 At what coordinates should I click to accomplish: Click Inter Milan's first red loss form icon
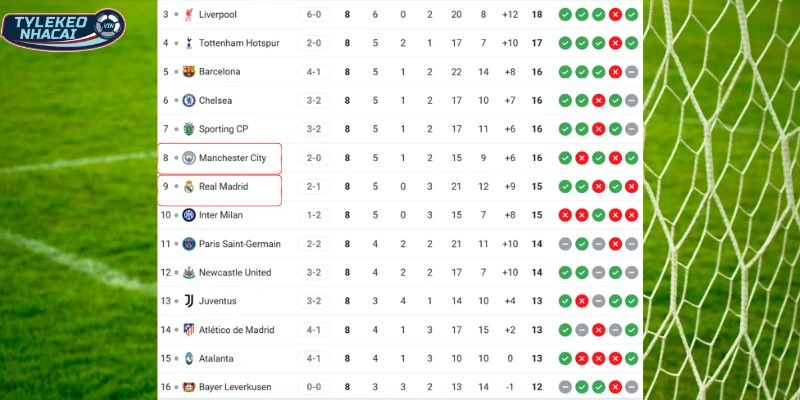(x=565, y=215)
